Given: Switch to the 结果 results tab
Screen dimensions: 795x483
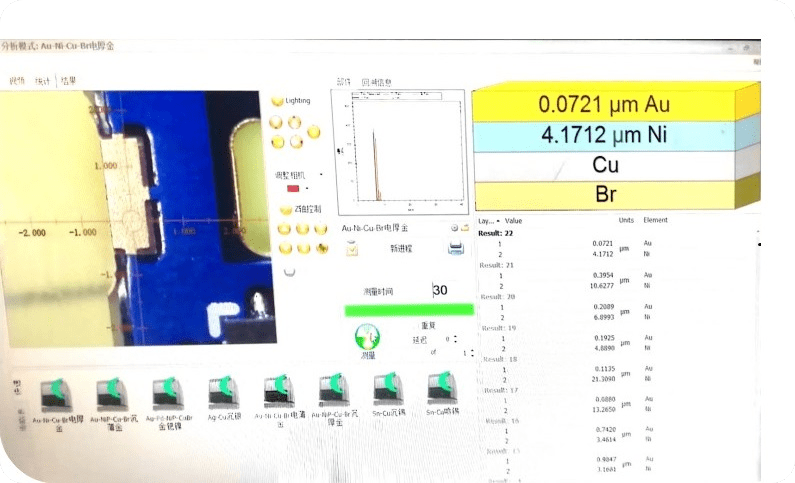Looking at the screenshot, I should pyautogui.click(x=68, y=81).
